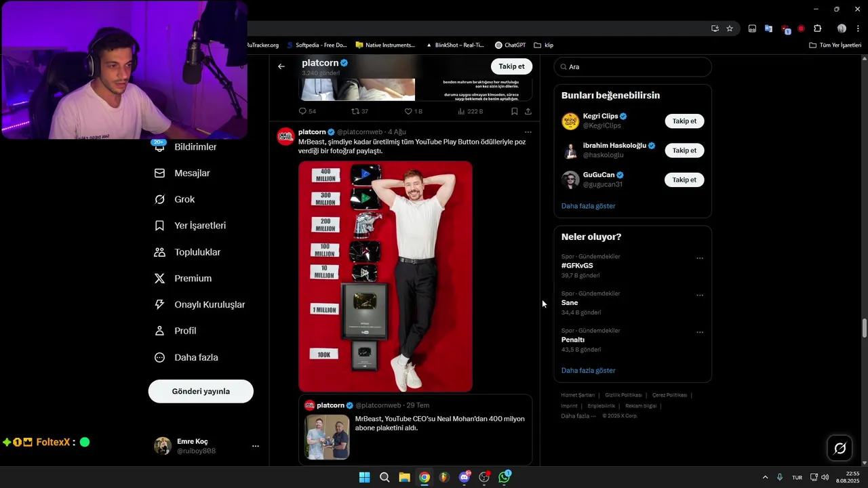The height and width of the screenshot is (488, 868).
Task: Open options for the #GFKvGS trend
Action: coord(700,258)
